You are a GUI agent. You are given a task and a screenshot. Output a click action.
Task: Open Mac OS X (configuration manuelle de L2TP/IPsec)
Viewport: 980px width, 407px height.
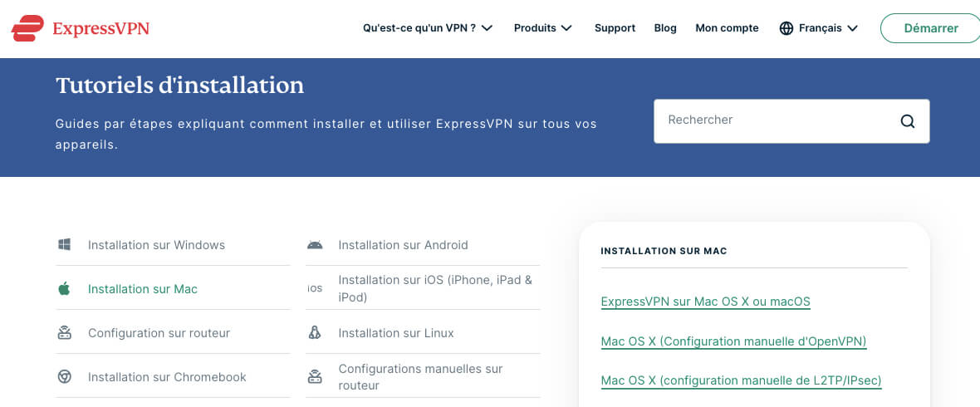[x=742, y=380]
